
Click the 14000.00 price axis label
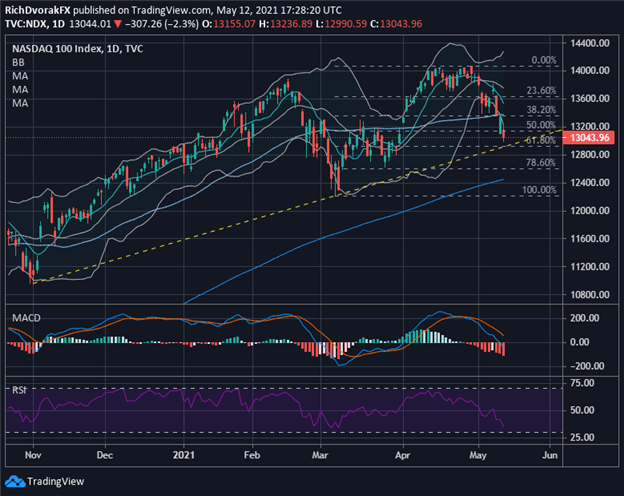(x=590, y=70)
